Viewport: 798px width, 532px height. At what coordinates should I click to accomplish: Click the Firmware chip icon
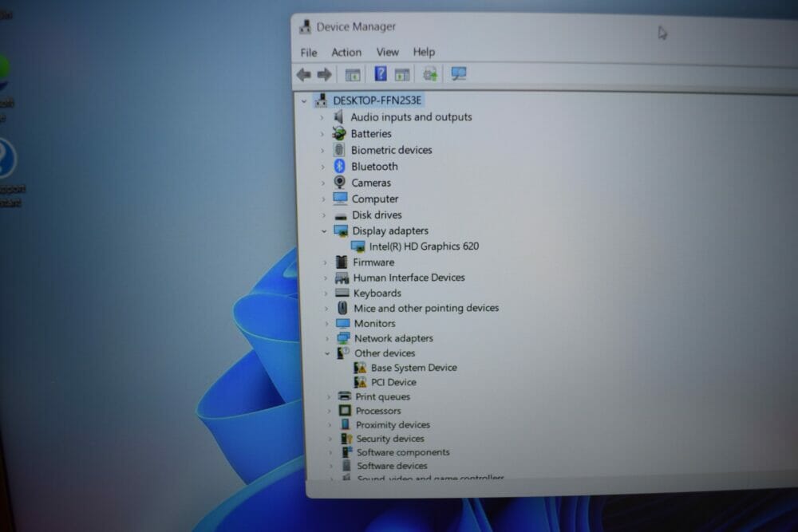coord(342,262)
